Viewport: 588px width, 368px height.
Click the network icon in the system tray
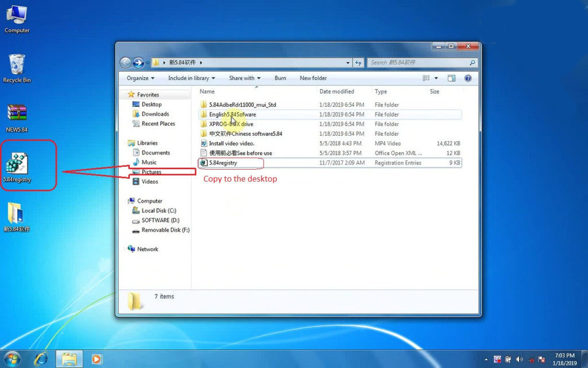[531, 359]
